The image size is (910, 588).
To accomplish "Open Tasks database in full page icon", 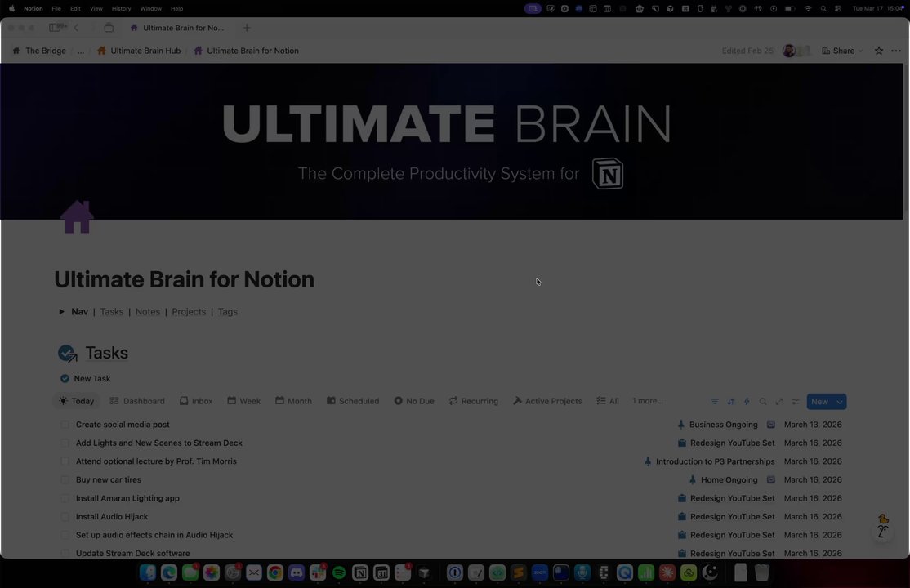I will pyautogui.click(x=778, y=401).
